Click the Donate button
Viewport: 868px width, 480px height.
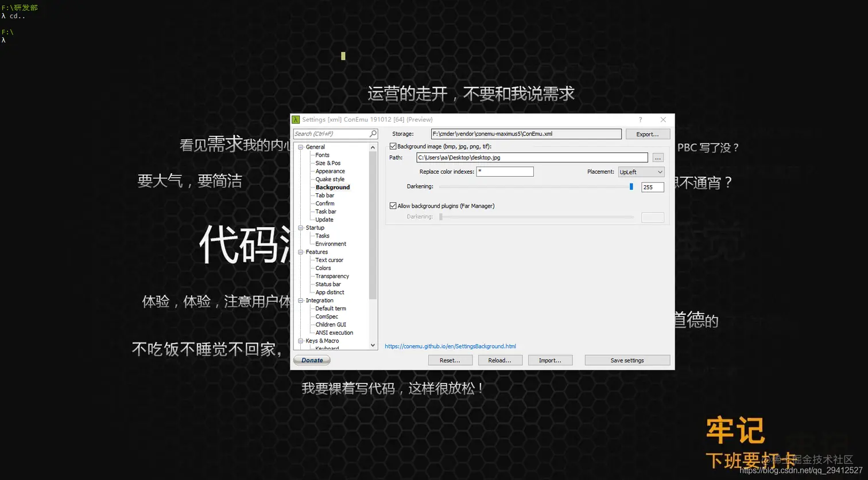312,360
